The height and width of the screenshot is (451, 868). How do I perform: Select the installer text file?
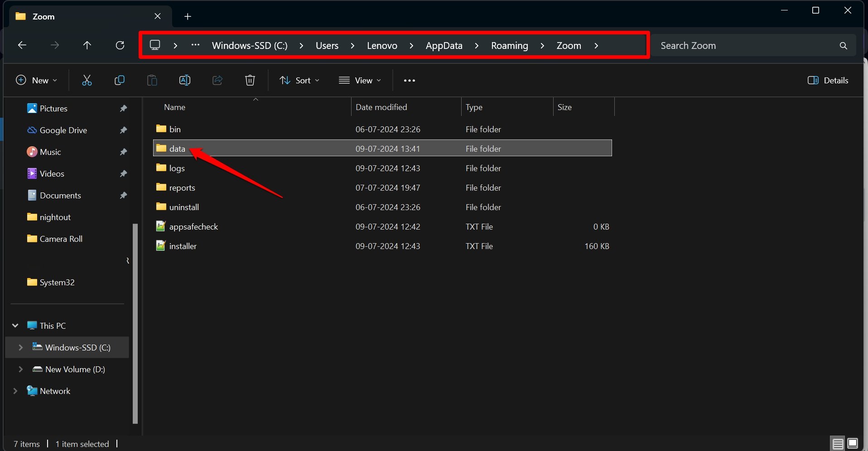[x=382, y=246]
